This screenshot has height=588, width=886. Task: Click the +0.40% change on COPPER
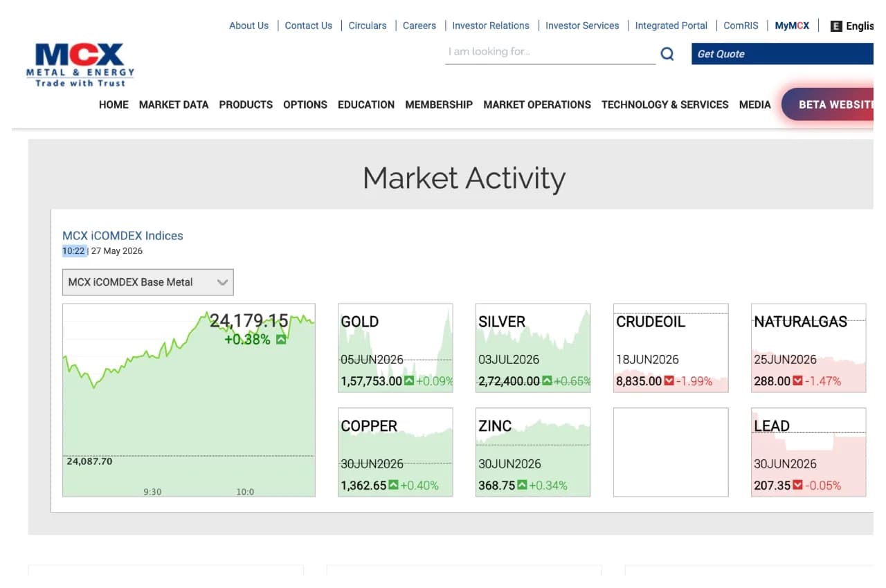tap(419, 486)
